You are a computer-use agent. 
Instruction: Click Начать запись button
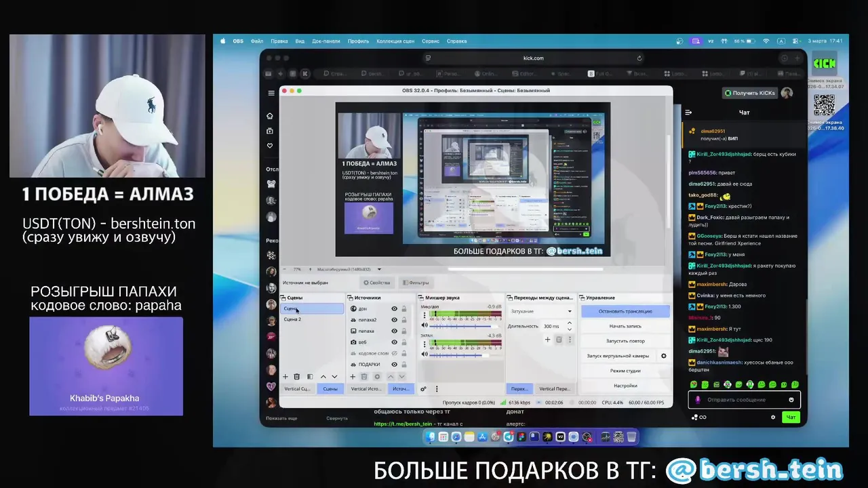625,326
